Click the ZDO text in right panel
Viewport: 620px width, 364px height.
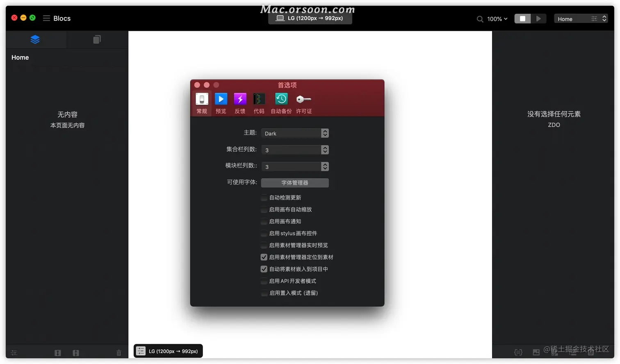[554, 125]
